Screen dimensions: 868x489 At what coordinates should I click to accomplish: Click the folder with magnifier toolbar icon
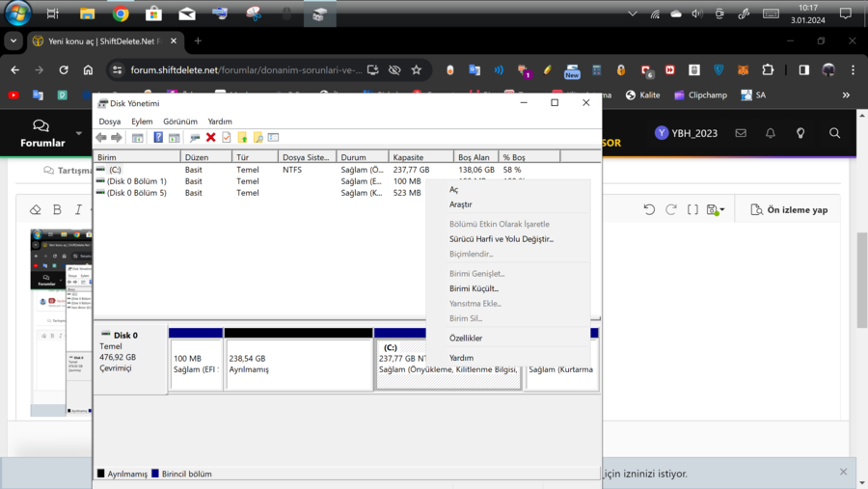(258, 138)
